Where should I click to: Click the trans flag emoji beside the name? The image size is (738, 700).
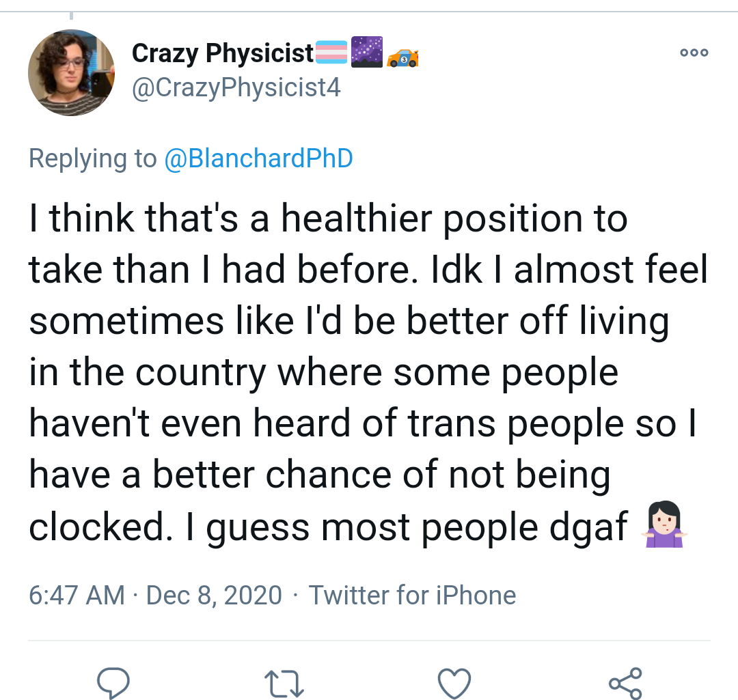331,52
